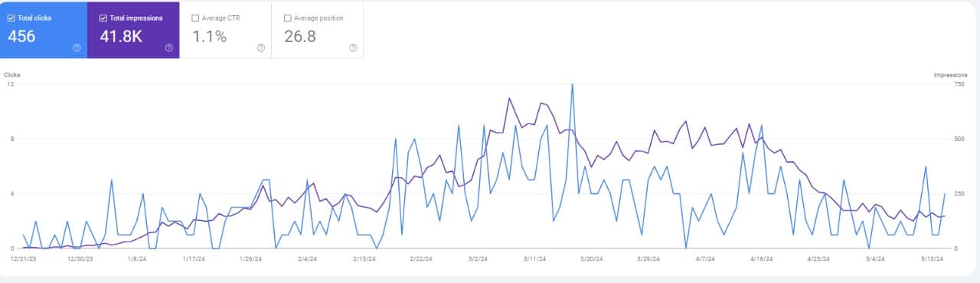Click the 2/22/24 date label
The width and height of the screenshot is (980, 283).
422,259
